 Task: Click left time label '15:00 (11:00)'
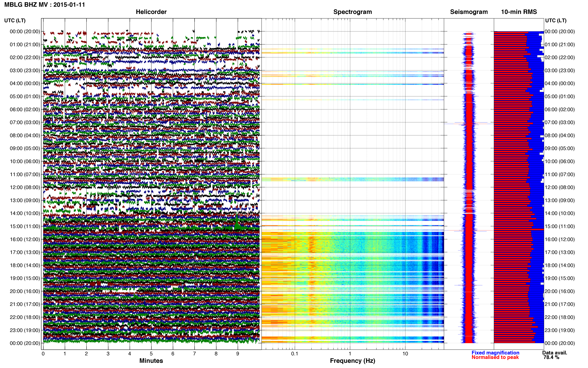(25, 226)
